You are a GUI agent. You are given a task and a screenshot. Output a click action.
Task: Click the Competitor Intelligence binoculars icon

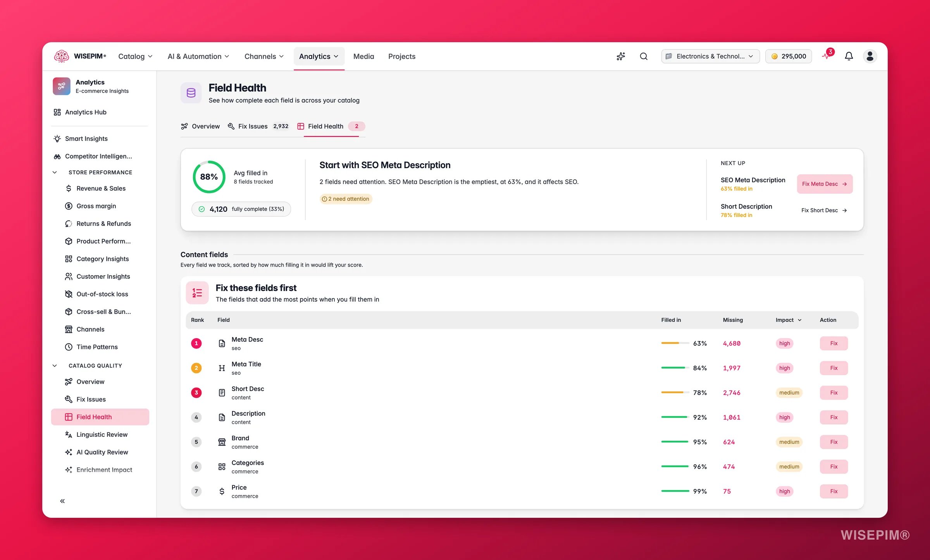(57, 156)
